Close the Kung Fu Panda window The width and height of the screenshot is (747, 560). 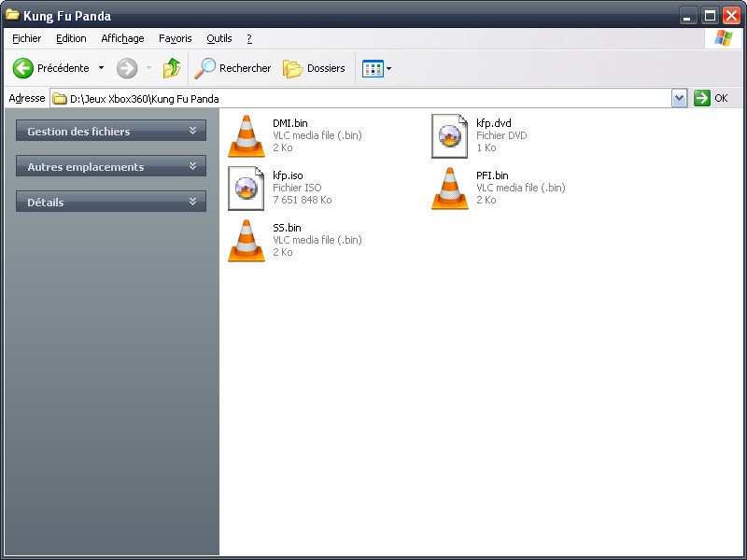[x=731, y=16]
